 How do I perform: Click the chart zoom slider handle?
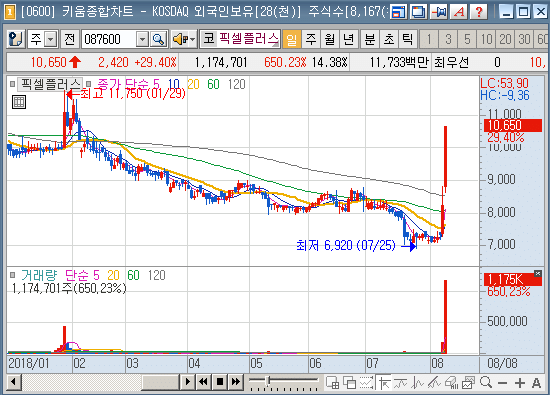(268, 380)
